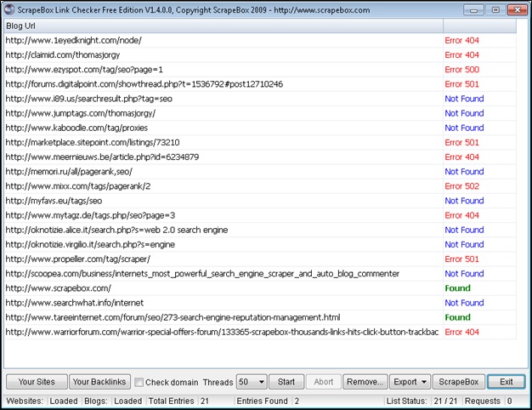Select the memori.ru pagerank,seo row
The image size is (532, 410).
click(x=260, y=172)
